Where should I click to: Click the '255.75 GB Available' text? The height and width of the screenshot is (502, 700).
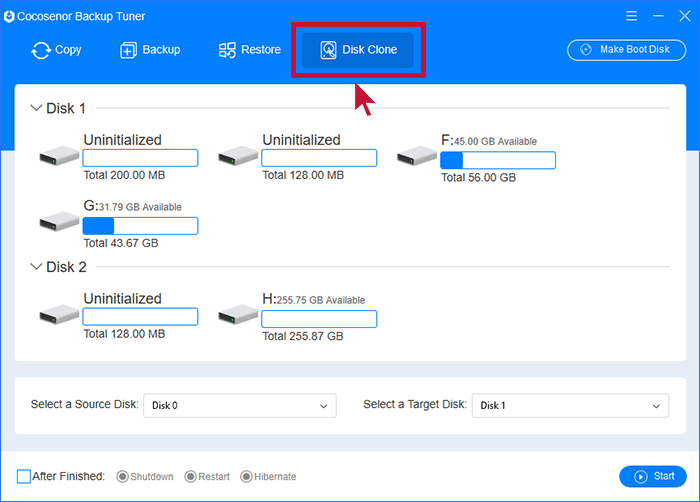(321, 300)
